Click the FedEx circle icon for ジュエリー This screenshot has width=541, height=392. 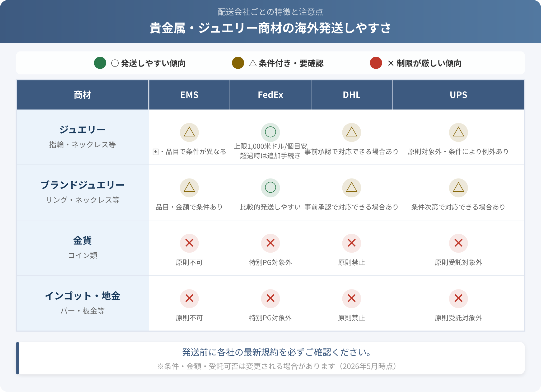270,132
